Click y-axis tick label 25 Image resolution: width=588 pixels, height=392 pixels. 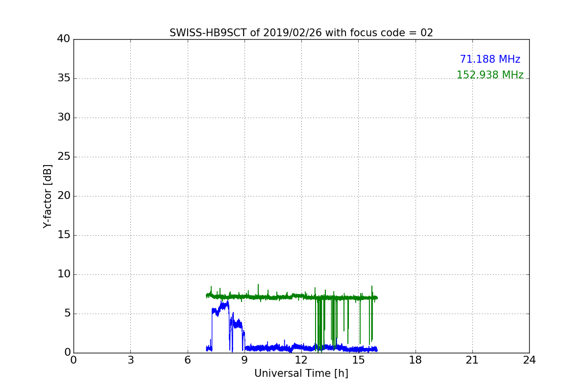(64, 157)
